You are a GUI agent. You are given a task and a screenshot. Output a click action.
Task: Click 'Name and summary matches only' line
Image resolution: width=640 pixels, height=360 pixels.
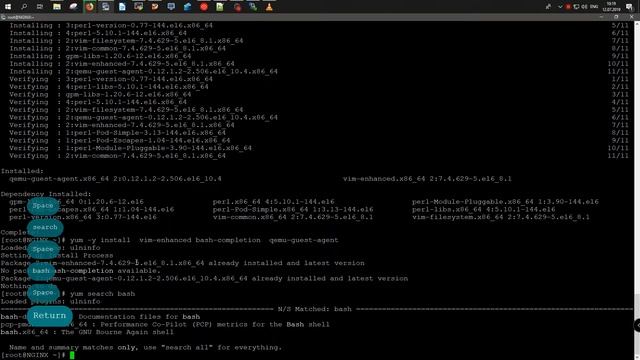145,347
